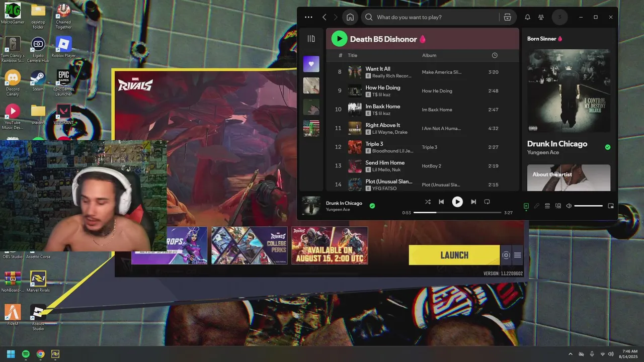Screen dimensions: 644x362
Task: Open lyrics microphone icon
Action: [537, 206]
